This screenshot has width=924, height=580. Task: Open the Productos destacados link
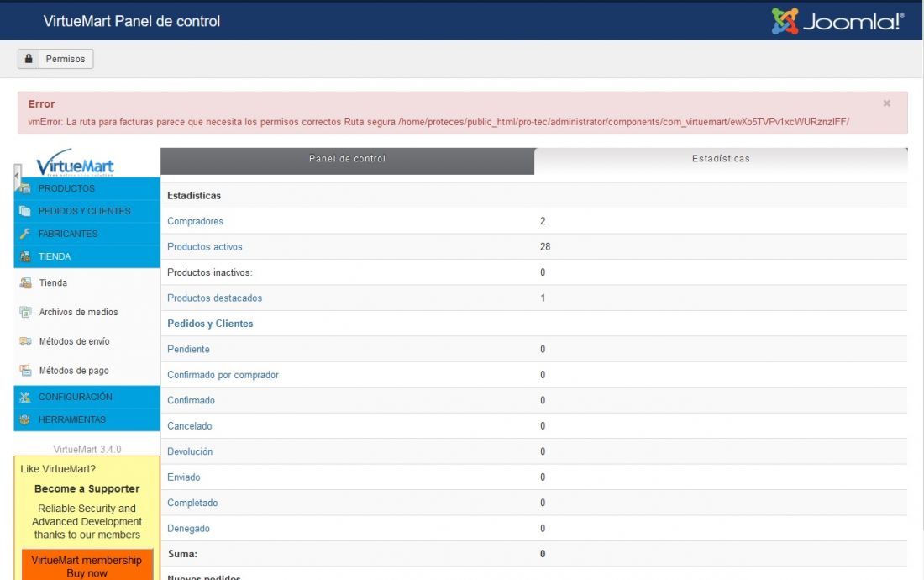click(214, 298)
